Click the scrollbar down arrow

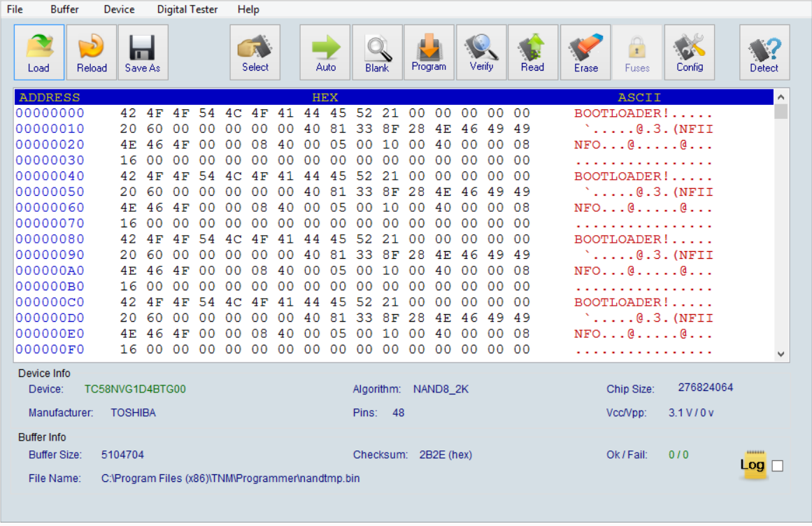pyautogui.click(x=779, y=353)
